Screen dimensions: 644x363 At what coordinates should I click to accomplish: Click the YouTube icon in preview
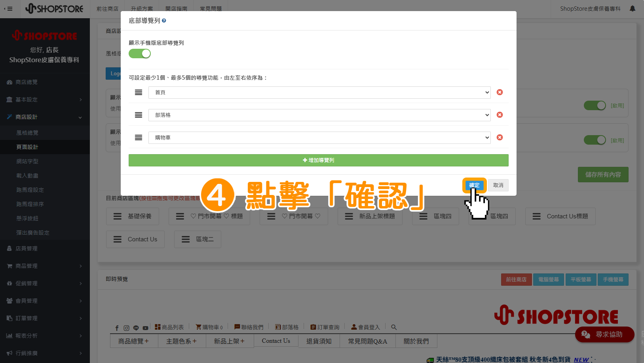coord(145,328)
